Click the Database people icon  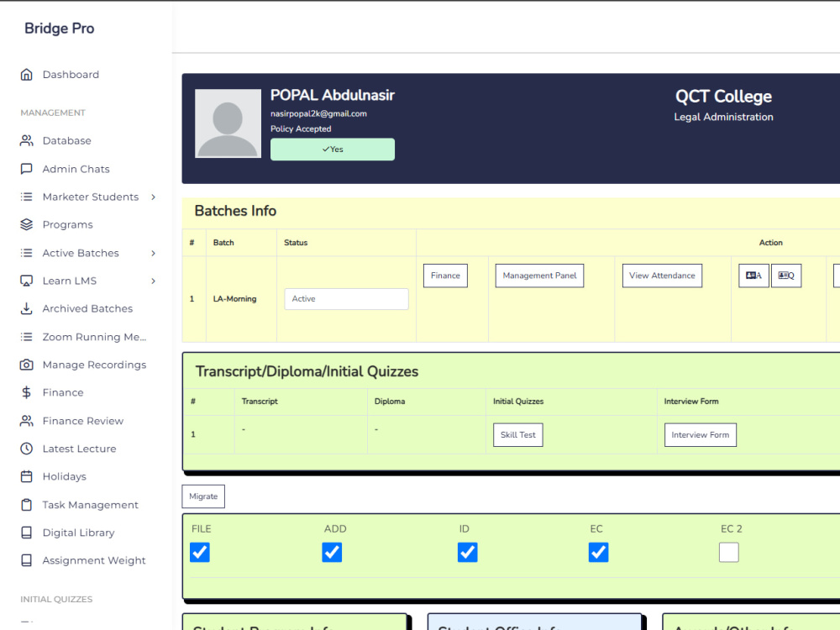(26, 140)
